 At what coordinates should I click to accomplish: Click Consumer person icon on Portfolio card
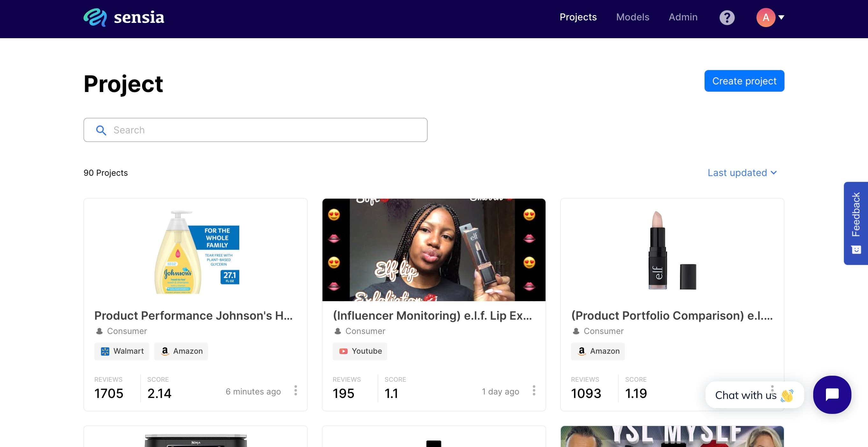pyautogui.click(x=576, y=331)
